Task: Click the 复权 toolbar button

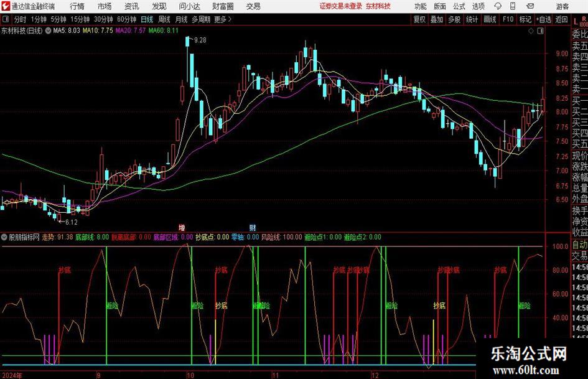Action: tap(419, 19)
